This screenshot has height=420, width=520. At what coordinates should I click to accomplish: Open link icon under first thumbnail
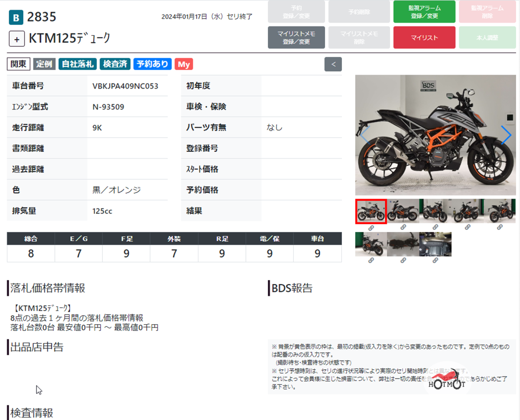[x=371, y=227]
